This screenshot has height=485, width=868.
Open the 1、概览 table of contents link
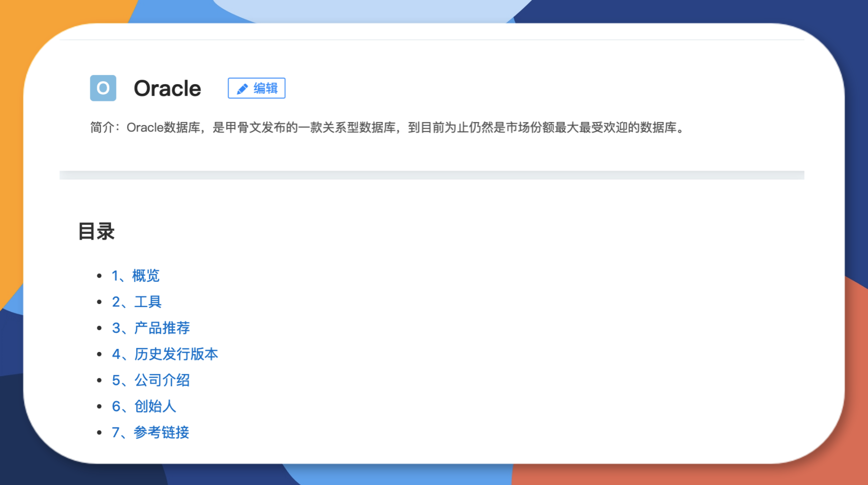click(135, 276)
